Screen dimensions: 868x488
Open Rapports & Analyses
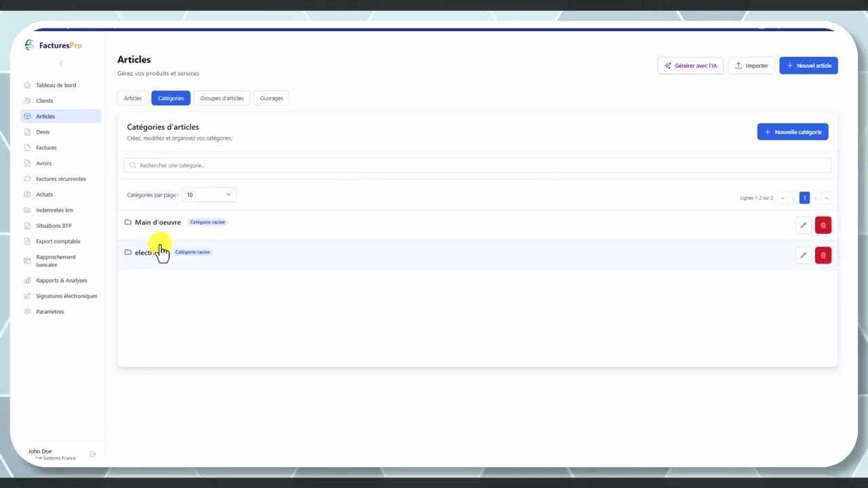click(61, 281)
